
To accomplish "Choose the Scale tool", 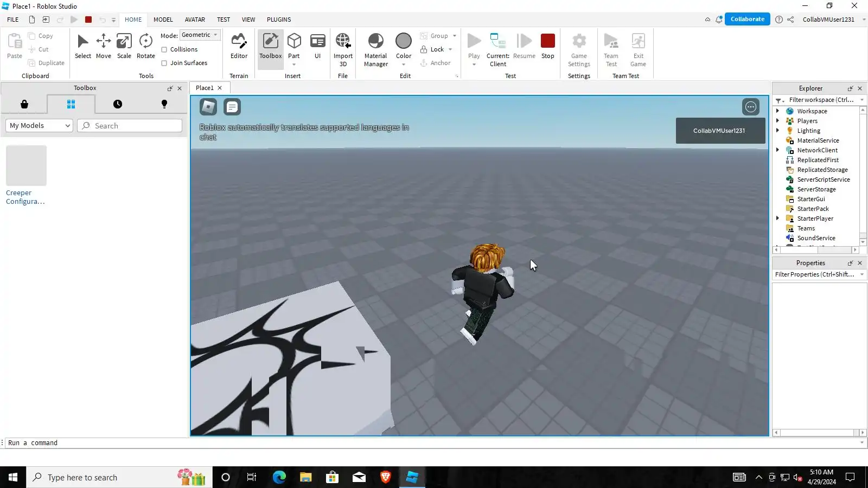I will coord(124,47).
